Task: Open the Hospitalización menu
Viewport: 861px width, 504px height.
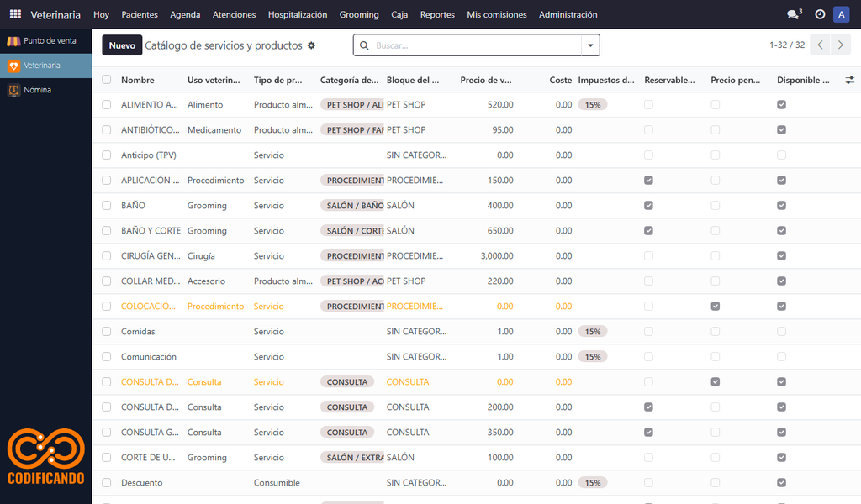Action: click(298, 14)
